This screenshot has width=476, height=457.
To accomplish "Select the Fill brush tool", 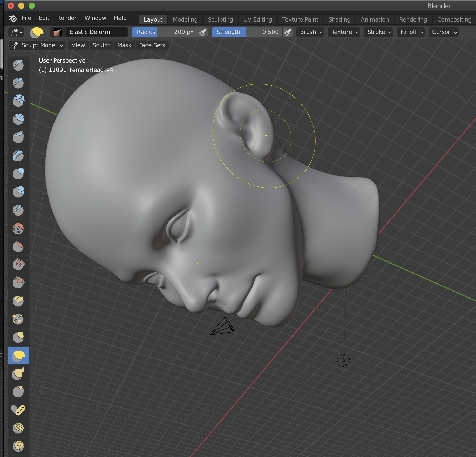I will coord(18,264).
